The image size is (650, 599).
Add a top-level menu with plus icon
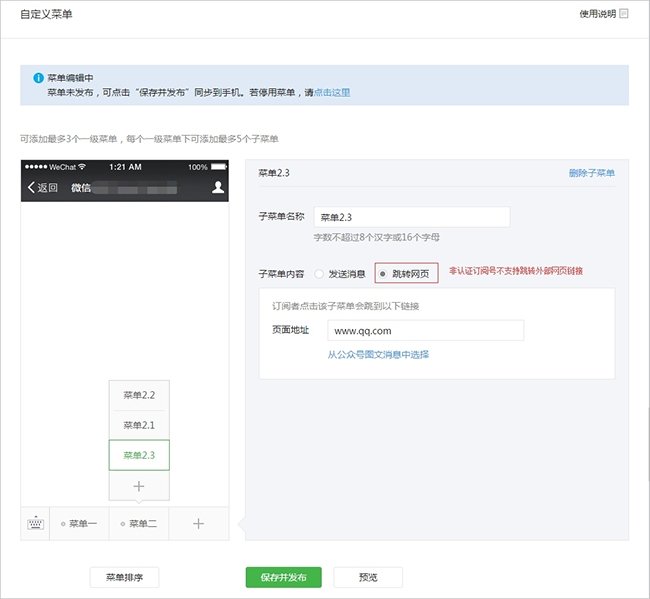coord(199,524)
